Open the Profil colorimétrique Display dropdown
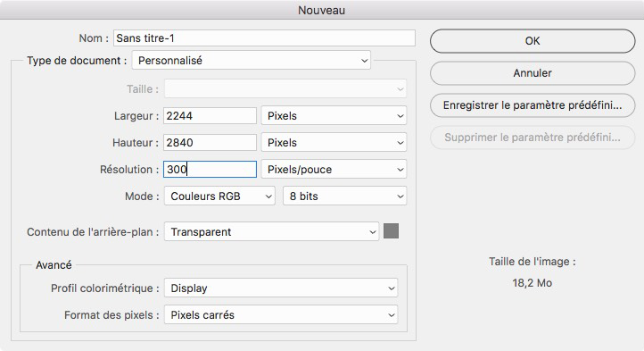The width and height of the screenshot is (644, 351). (281, 288)
